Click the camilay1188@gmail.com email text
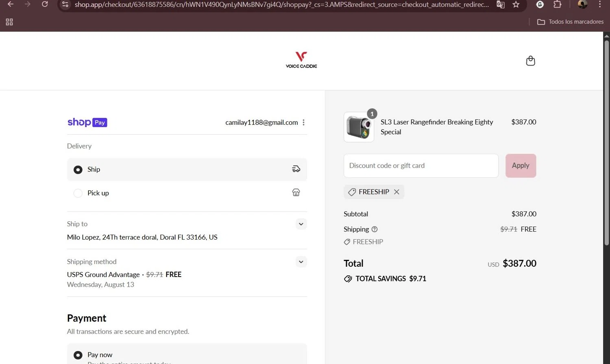The image size is (610, 364). point(261,122)
